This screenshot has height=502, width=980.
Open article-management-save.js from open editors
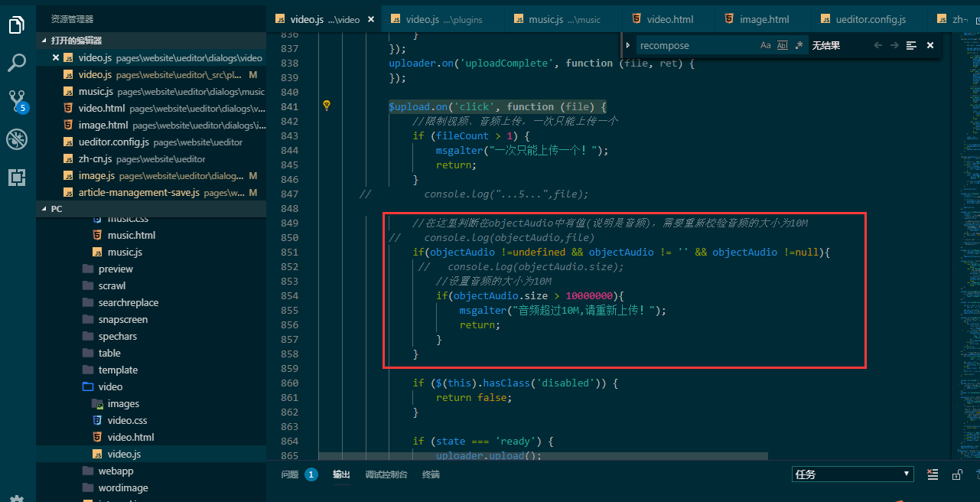point(151,192)
